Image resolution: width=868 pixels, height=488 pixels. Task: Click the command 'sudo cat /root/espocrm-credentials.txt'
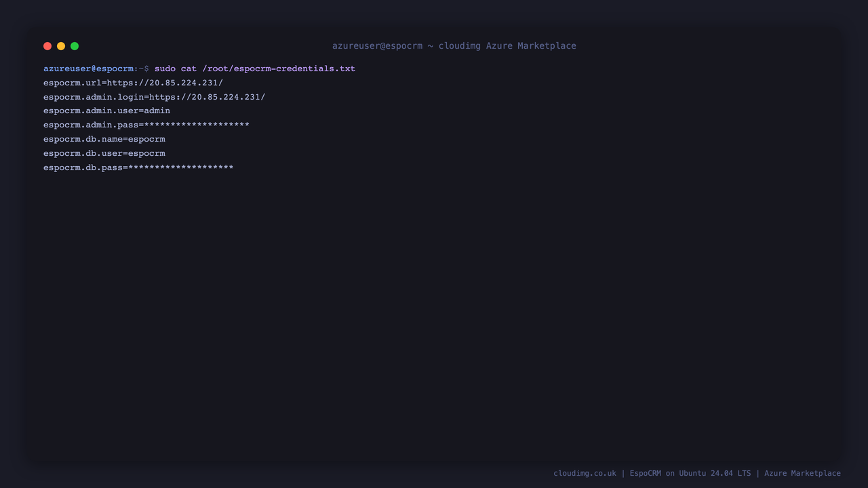click(255, 68)
